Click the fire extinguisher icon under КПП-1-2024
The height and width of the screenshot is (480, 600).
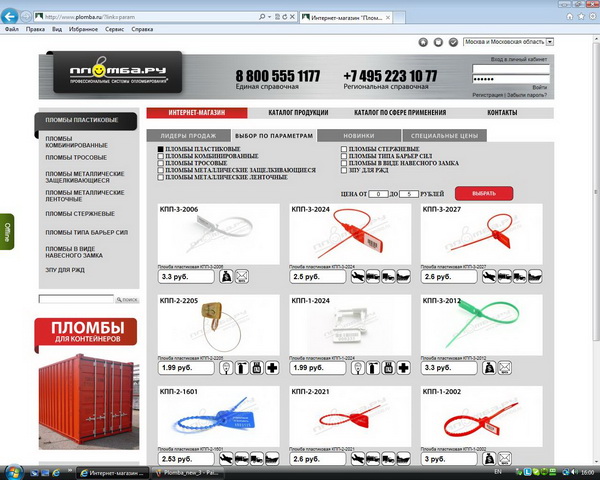pyautogui.click(x=373, y=368)
